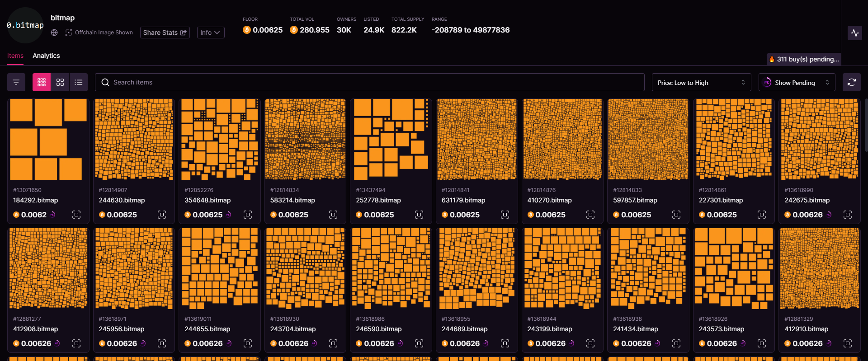Click pending icon on 184292.bitmap price
Viewport: 868px width, 361px height.
(52, 215)
